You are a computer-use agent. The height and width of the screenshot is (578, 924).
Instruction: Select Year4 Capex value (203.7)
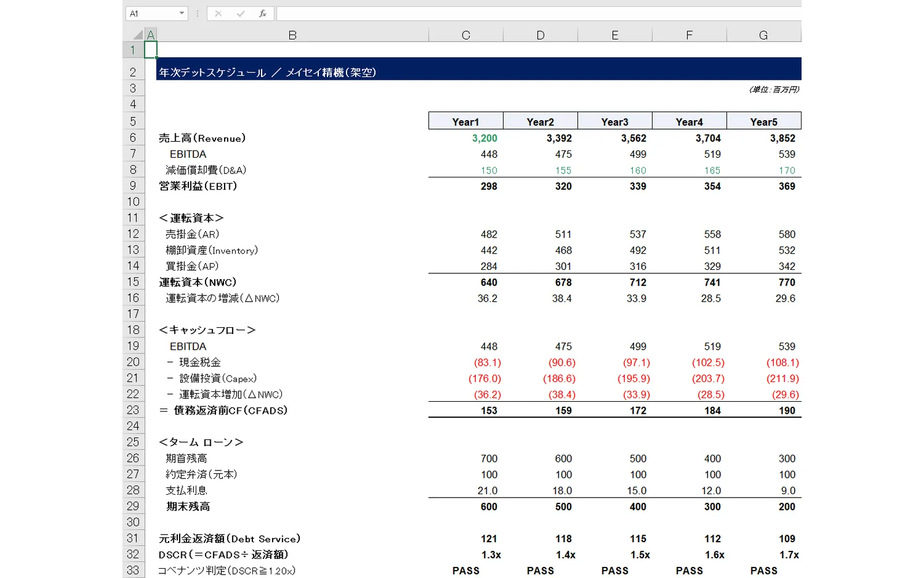point(708,379)
